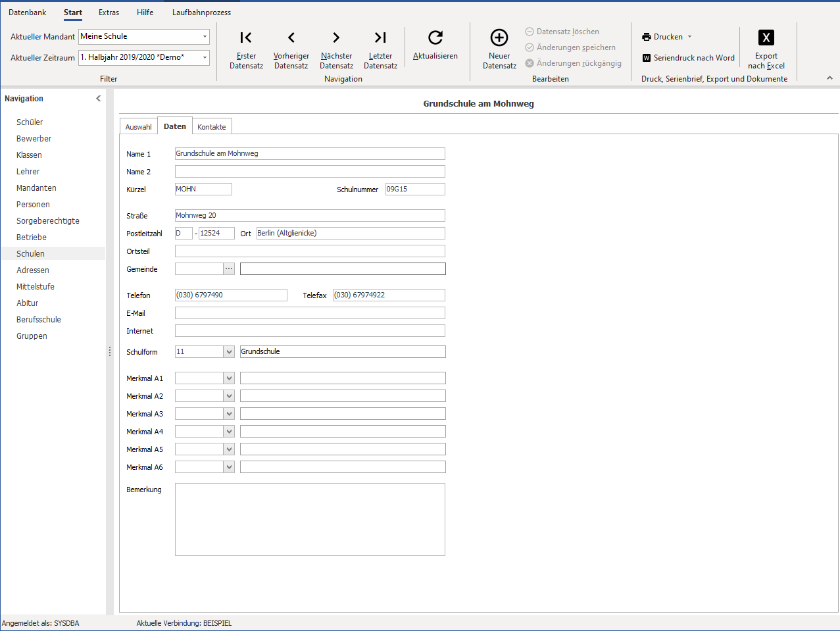Advance to next record (Nächster Datensatz)
The height and width of the screenshot is (631, 840).
pos(336,49)
